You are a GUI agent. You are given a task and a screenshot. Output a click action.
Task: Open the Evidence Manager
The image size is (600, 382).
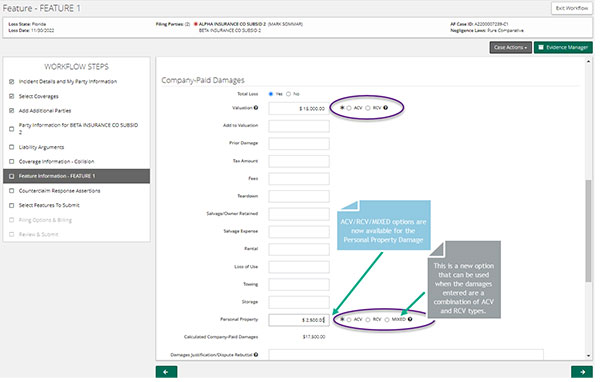[x=563, y=47]
